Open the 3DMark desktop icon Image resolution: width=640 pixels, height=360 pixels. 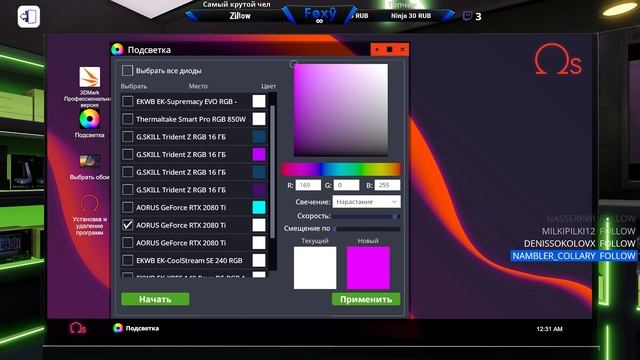coord(89,77)
